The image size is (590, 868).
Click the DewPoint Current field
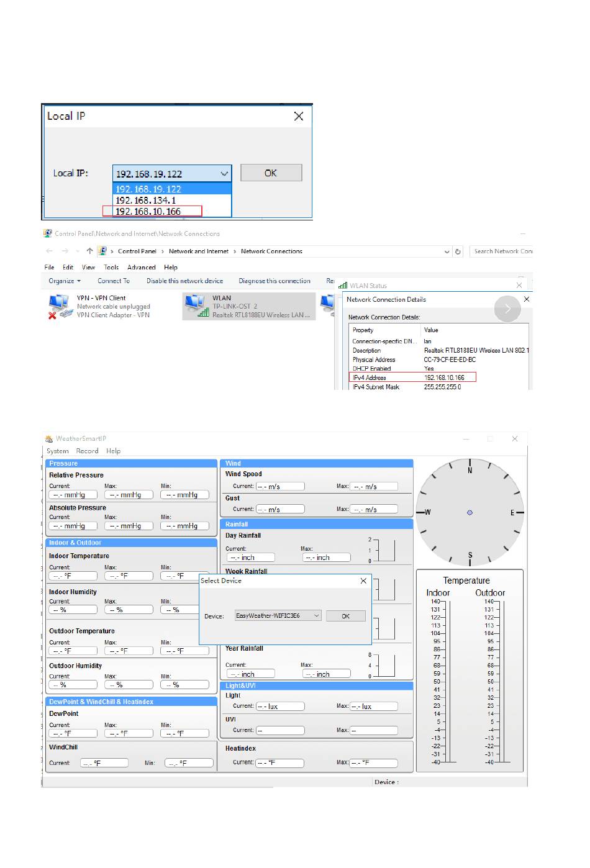[73, 733]
